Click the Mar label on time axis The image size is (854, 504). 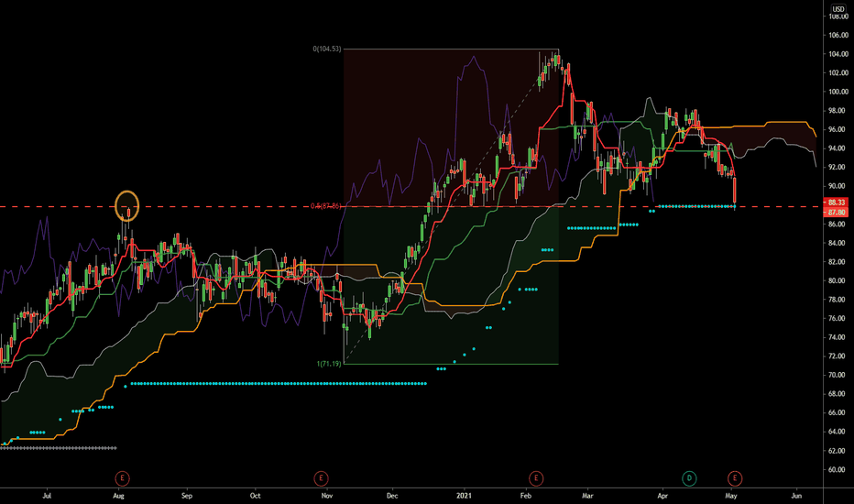point(587,496)
